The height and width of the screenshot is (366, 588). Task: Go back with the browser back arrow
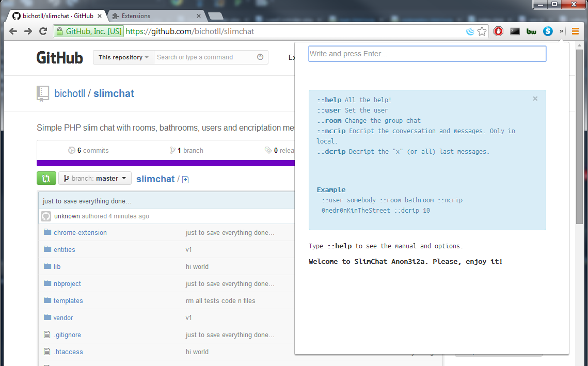pyautogui.click(x=13, y=31)
